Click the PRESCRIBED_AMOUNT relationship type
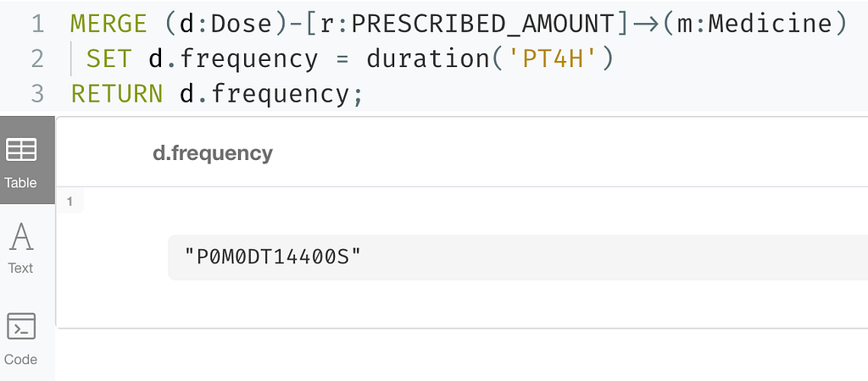The width and height of the screenshot is (868, 381). (x=482, y=24)
